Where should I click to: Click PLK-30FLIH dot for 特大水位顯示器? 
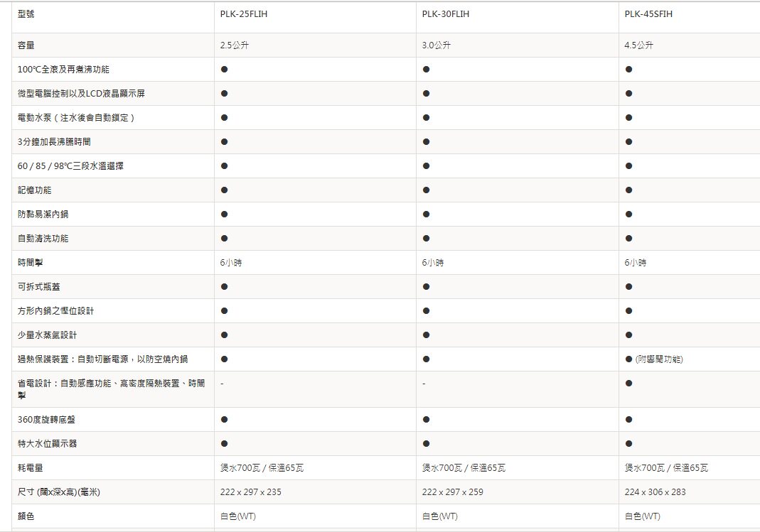(x=426, y=444)
